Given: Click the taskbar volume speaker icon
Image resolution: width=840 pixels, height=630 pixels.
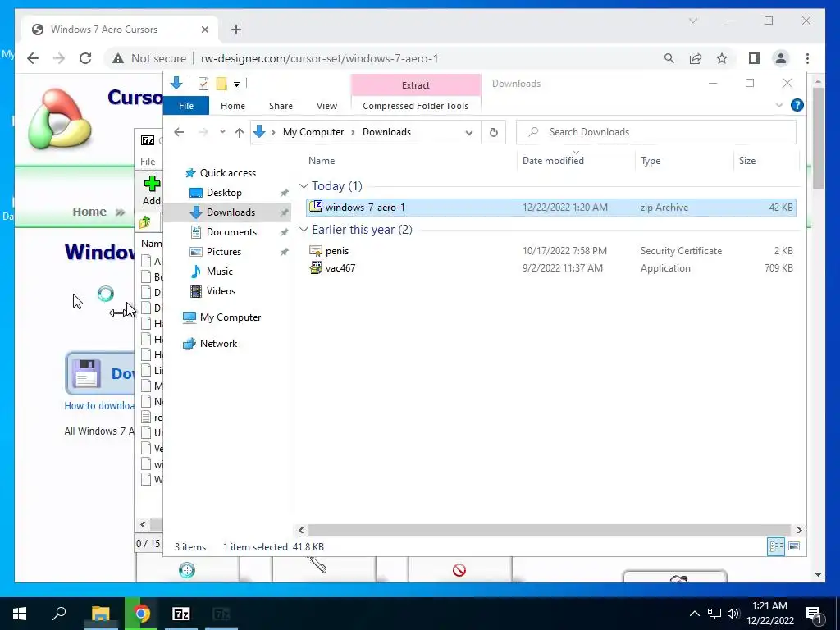Looking at the screenshot, I should click(x=733, y=614).
